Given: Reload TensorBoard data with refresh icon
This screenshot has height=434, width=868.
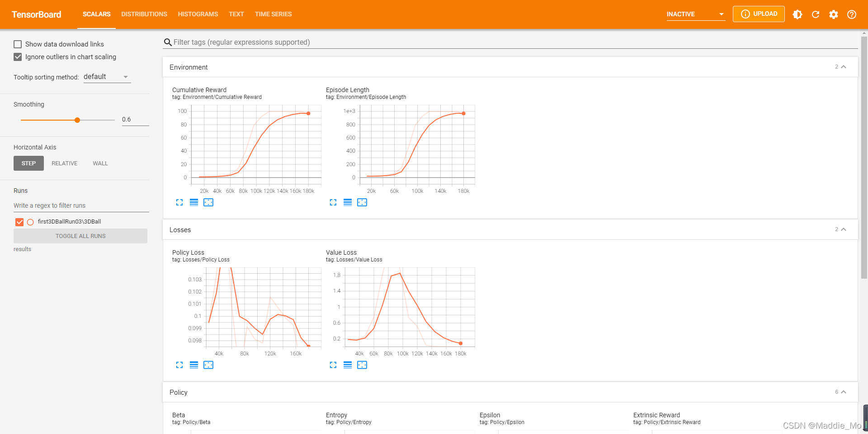Looking at the screenshot, I should pos(816,14).
